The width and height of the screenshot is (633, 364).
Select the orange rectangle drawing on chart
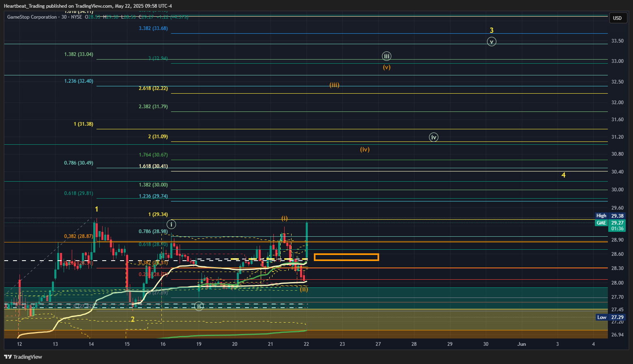click(346, 257)
